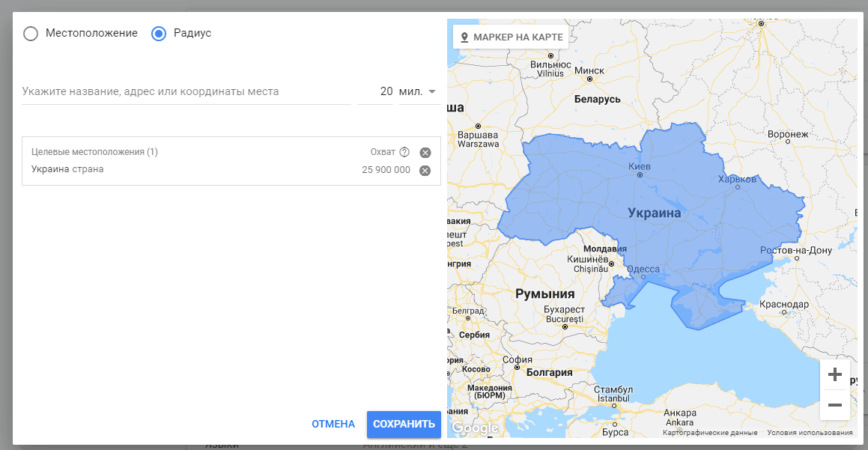The height and width of the screenshot is (450, 868).
Task: Select the Радиус radio option
Action: tap(159, 34)
